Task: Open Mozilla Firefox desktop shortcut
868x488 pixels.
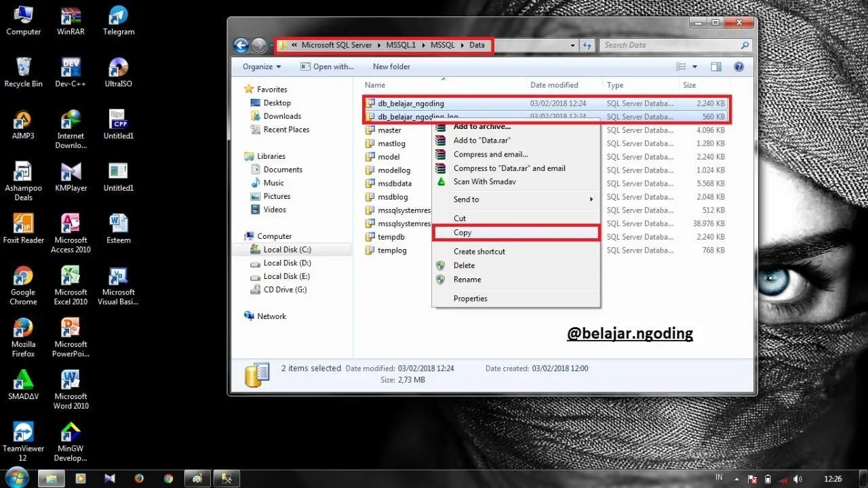Action: (x=23, y=338)
